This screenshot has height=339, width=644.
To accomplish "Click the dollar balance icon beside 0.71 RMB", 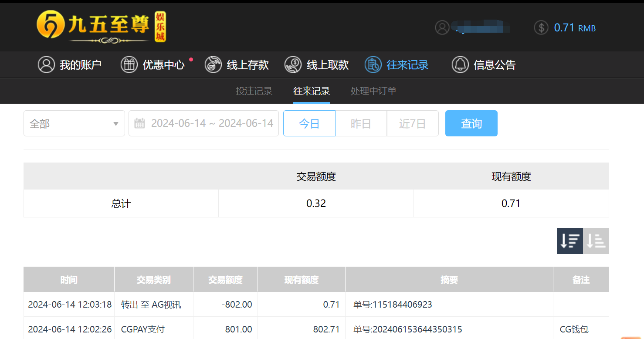I will click(541, 27).
